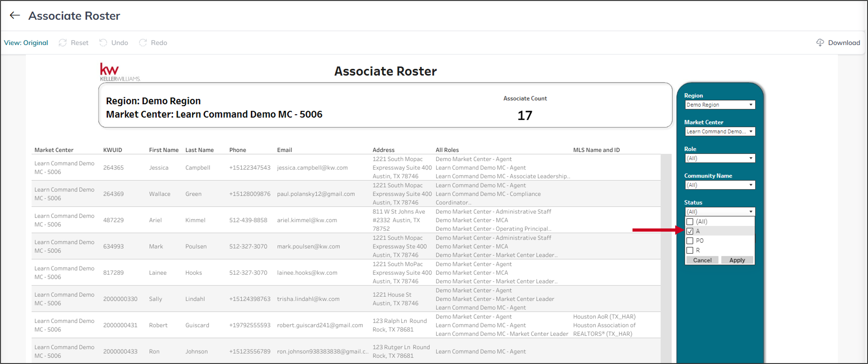Click last name Green

[193, 194]
